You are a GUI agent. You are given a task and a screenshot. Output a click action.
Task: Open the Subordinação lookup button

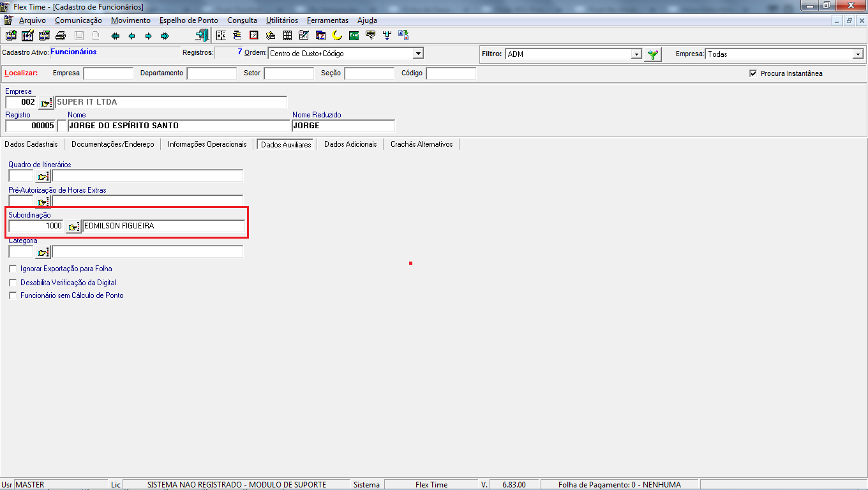[x=73, y=226]
